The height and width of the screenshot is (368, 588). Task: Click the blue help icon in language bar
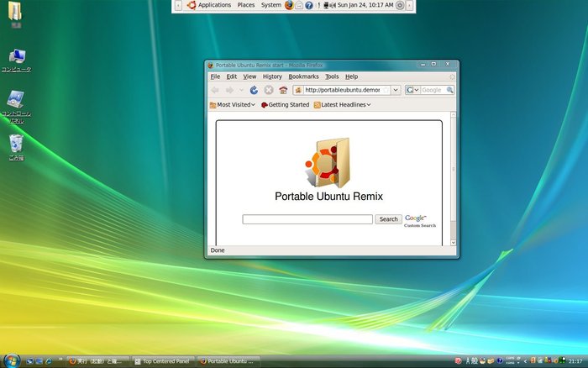[500, 361]
